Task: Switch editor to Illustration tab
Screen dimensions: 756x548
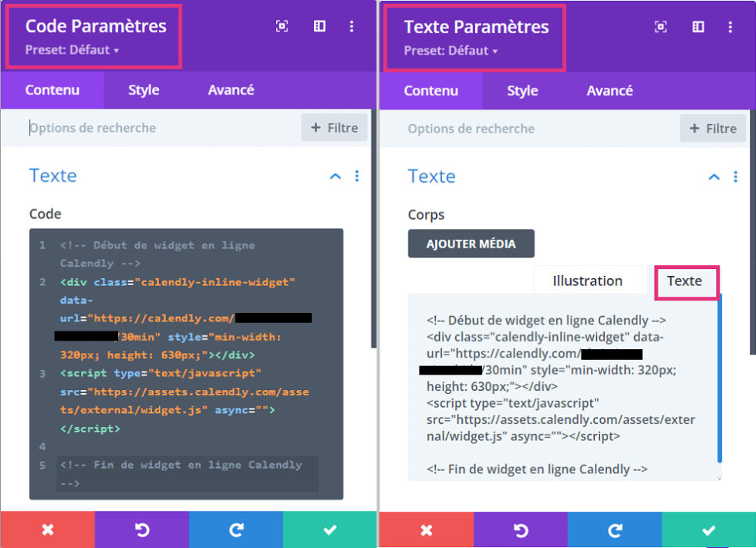Action: click(x=587, y=281)
